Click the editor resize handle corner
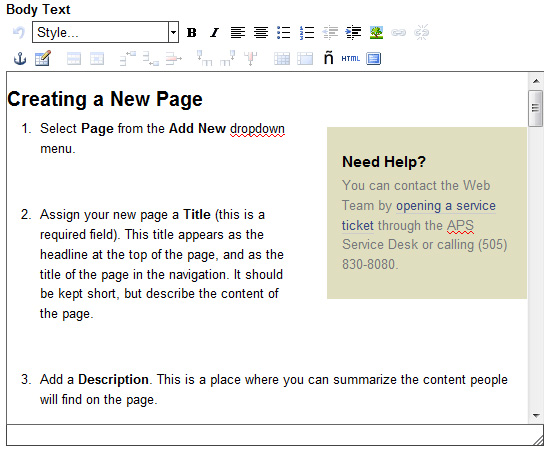 click(538, 440)
